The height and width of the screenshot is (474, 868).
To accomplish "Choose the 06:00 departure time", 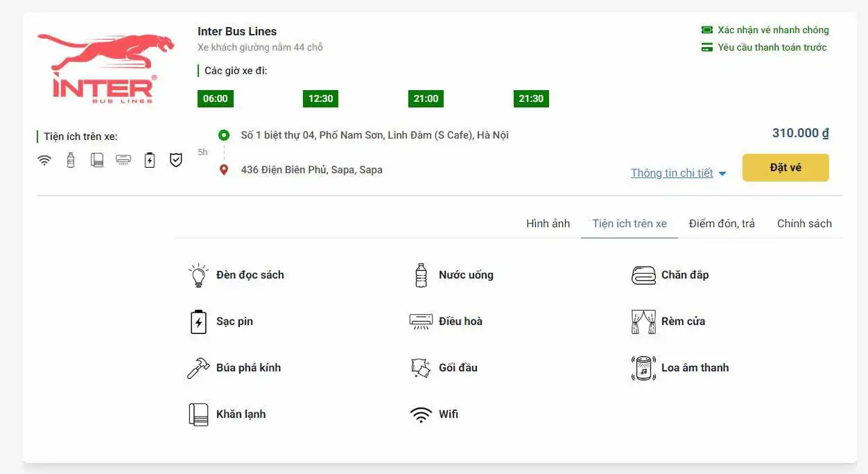I will 216,98.
